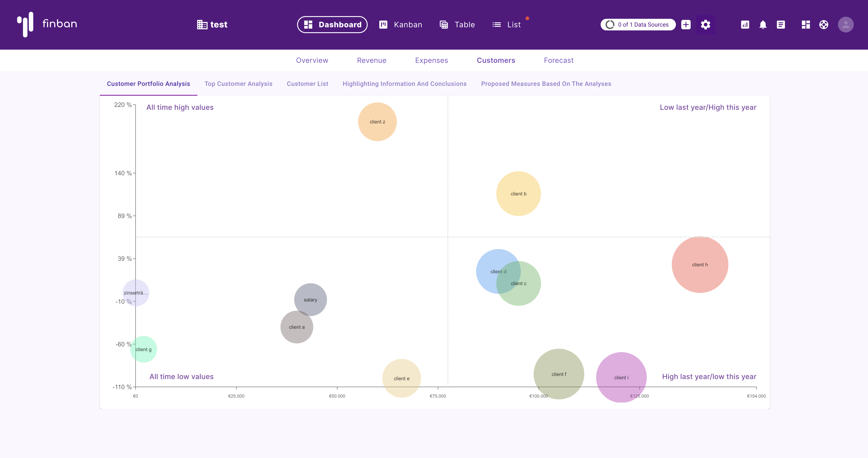
Task: Open the notifications bell
Action: pos(763,25)
